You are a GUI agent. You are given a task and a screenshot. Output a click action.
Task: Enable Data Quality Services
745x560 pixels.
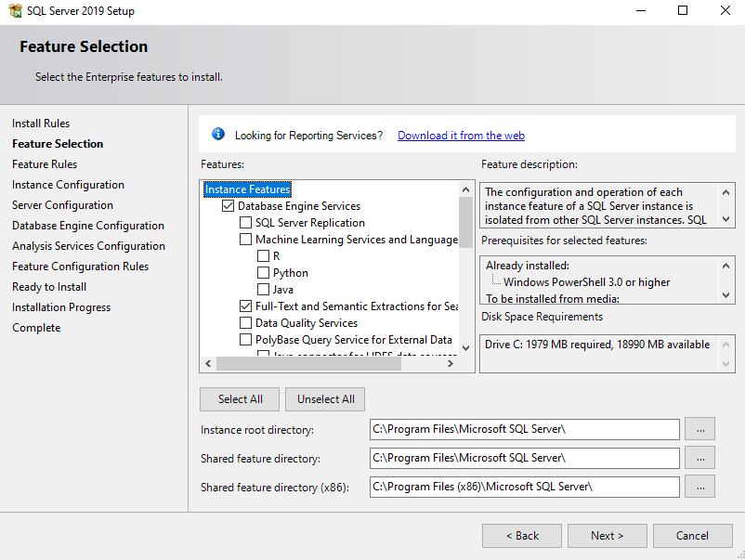pyautogui.click(x=245, y=322)
